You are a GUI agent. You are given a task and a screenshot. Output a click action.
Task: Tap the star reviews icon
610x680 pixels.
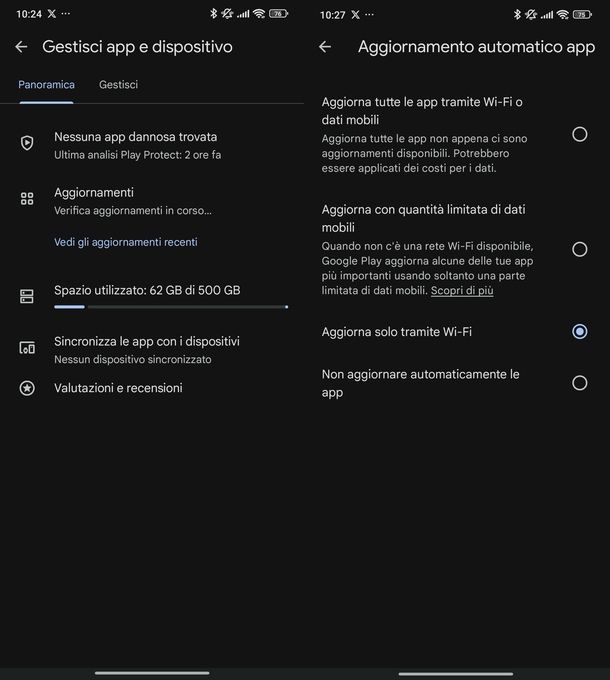(x=27, y=388)
